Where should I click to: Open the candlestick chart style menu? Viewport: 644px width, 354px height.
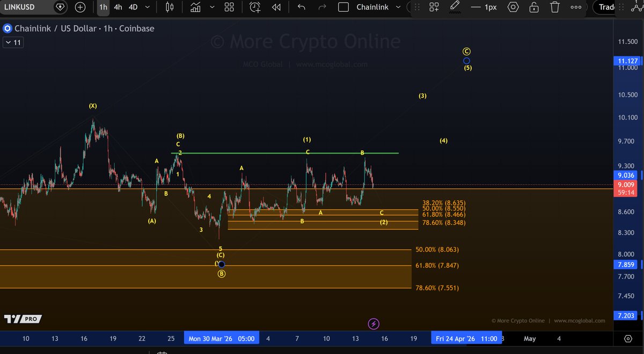click(x=170, y=8)
